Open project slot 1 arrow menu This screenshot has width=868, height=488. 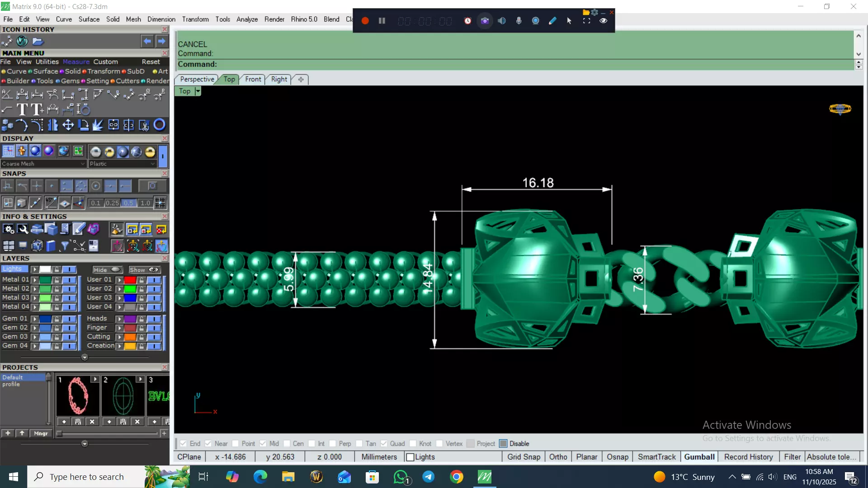(x=95, y=379)
